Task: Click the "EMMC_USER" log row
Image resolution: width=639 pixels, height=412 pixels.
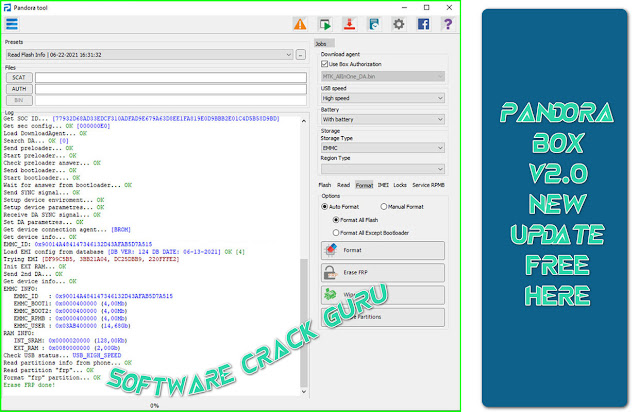Action: coord(72,326)
